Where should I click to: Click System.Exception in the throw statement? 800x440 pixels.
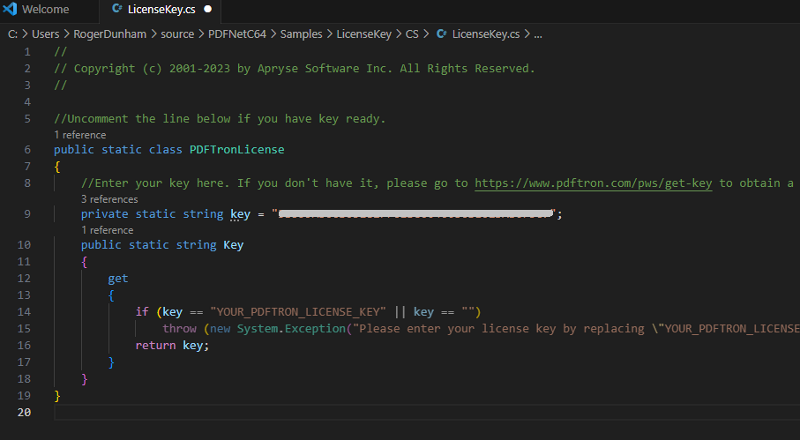(291, 329)
